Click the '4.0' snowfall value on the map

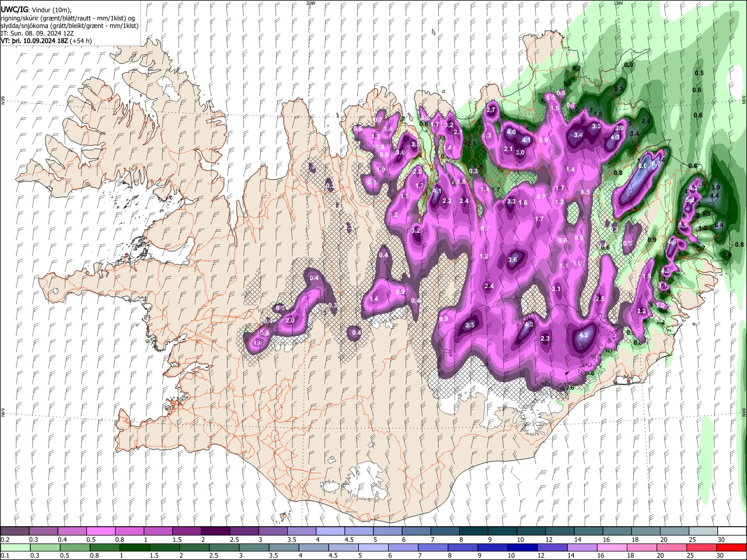tap(511, 132)
